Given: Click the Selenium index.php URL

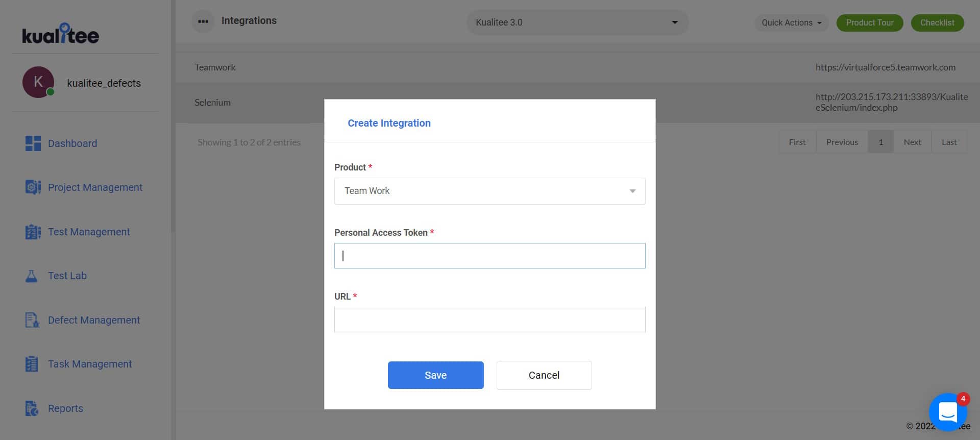Looking at the screenshot, I should click(x=891, y=102).
